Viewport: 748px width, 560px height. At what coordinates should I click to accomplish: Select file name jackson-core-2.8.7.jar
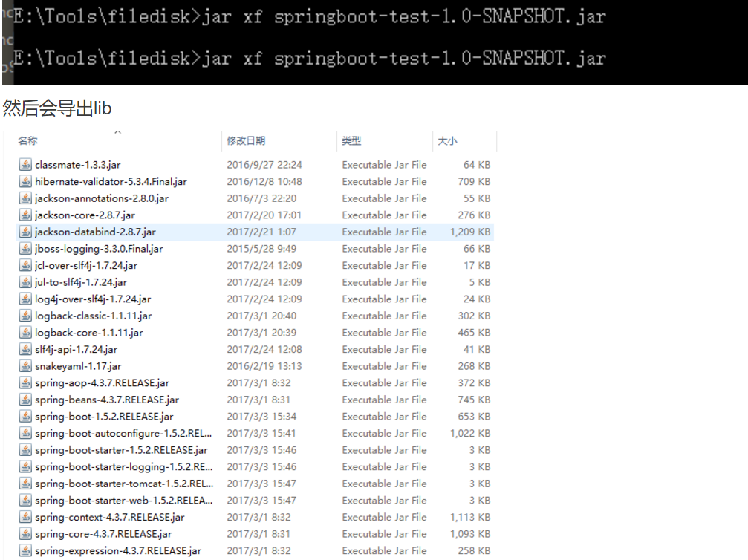click(x=85, y=215)
